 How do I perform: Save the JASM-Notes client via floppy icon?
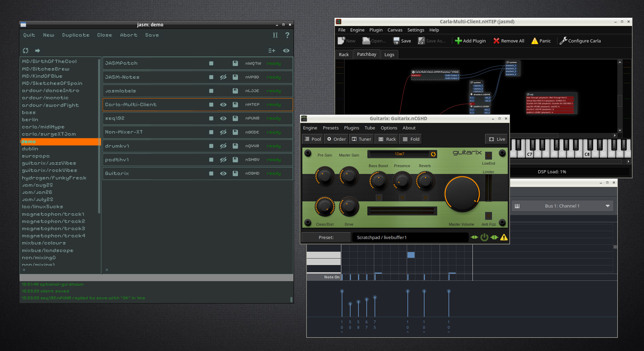235,77
